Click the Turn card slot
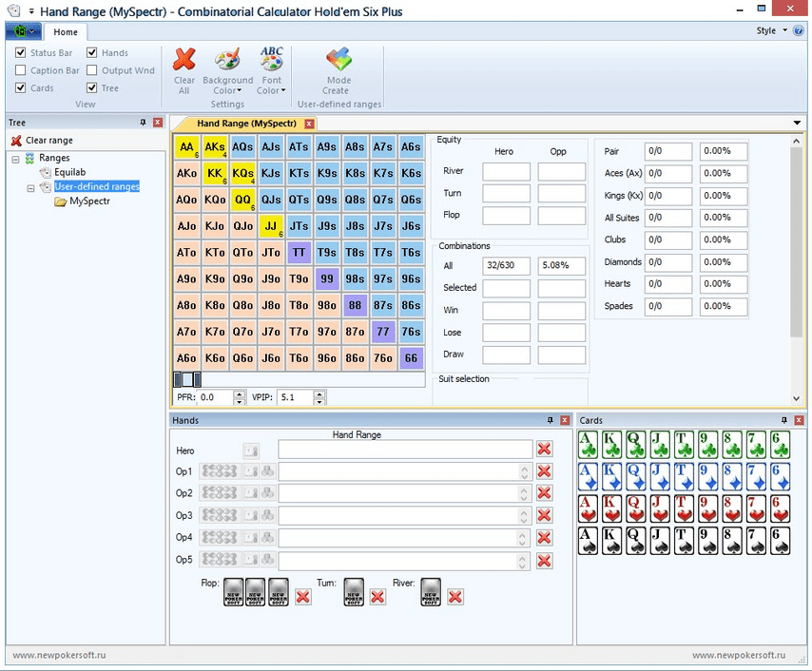The image size is (812, 671). [x=354, y=592]
